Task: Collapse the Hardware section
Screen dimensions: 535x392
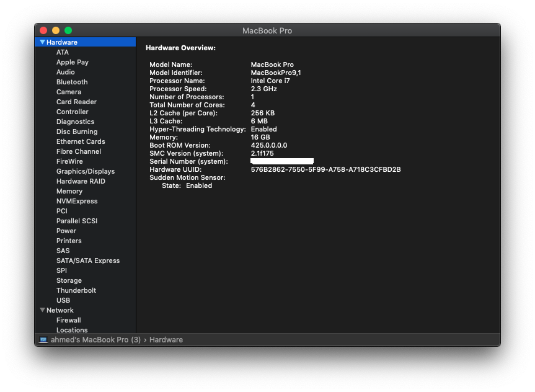Action: [x=43, y=42]
